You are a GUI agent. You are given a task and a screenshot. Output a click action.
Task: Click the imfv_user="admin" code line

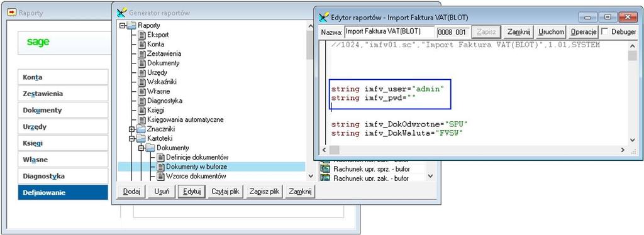(x=387, y=89)
